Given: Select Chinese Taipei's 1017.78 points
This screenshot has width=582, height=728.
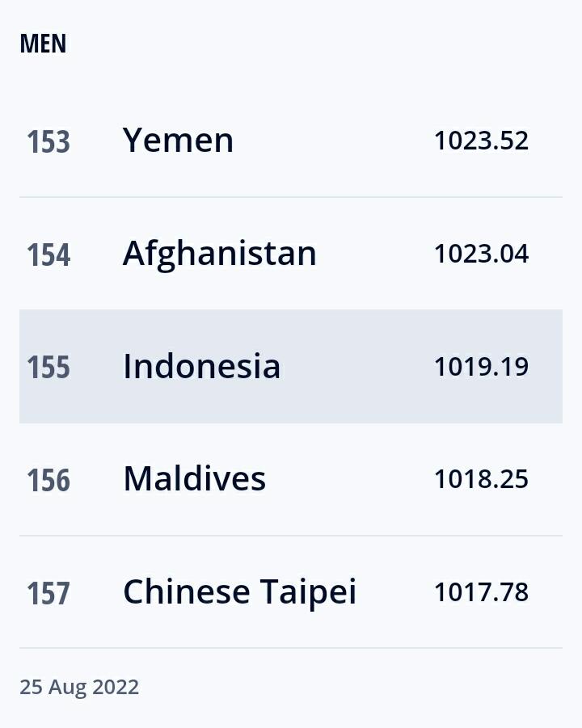Looking at the screenshot, I should pyautogui.click(x=481, y=592).
